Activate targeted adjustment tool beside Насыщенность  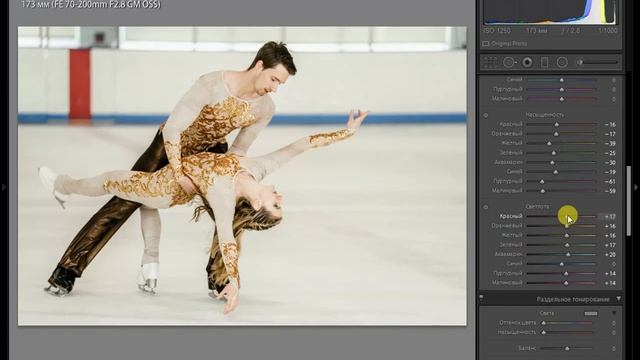coord(486,115)
